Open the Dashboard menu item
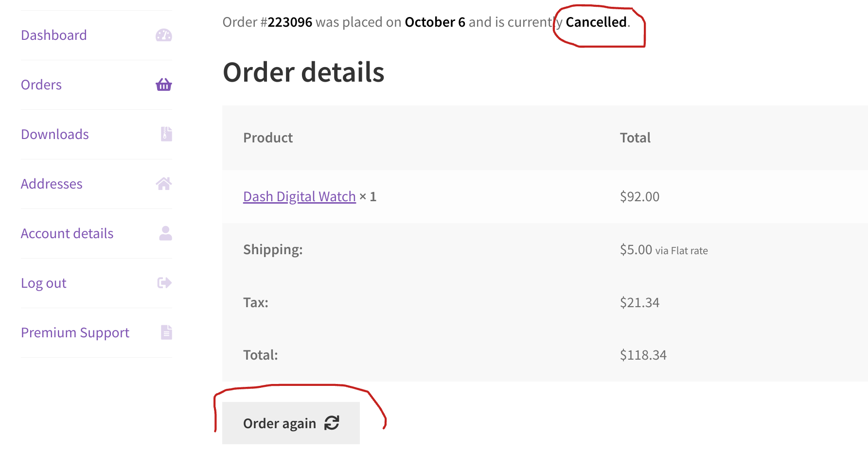Screen dimensions: 868x452 point(54,35)
